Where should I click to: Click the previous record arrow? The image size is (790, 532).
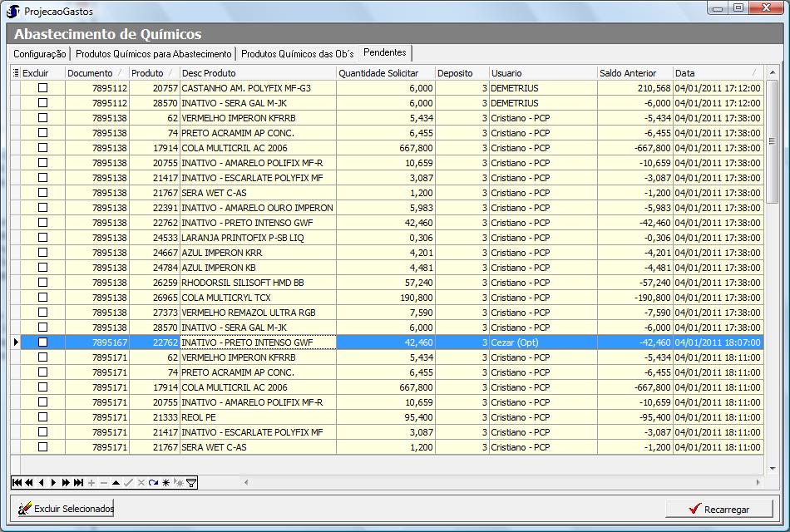[42, 483]
